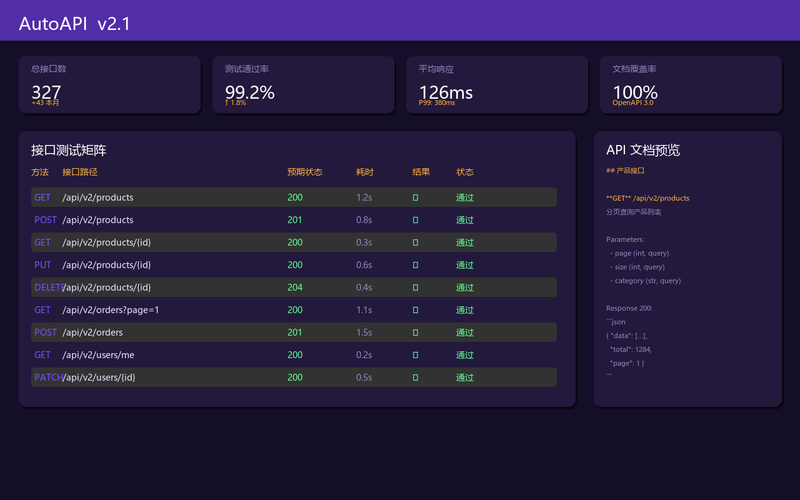Click **GET** /api/v2/products doc link
The image size is (800, 500).
(x=647, y=198)
